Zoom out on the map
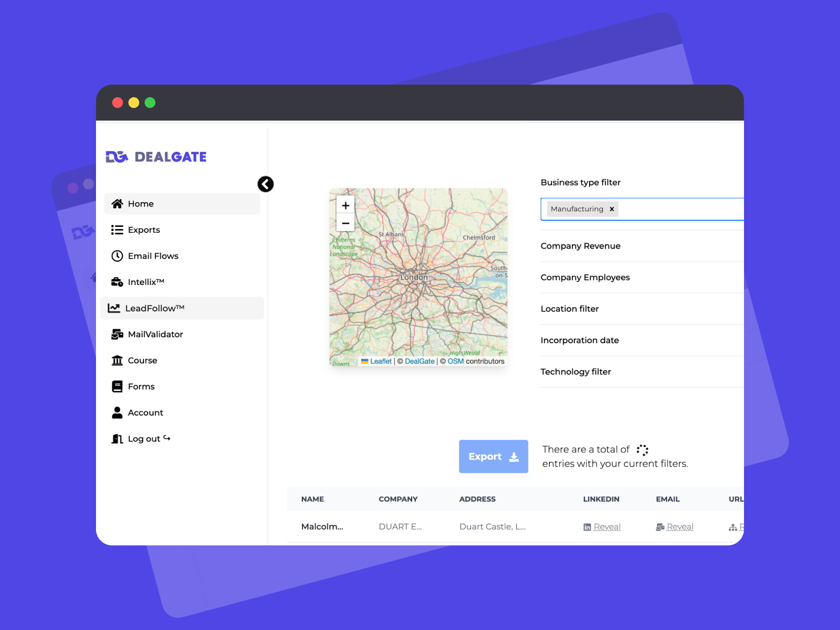 click(346, 223)
